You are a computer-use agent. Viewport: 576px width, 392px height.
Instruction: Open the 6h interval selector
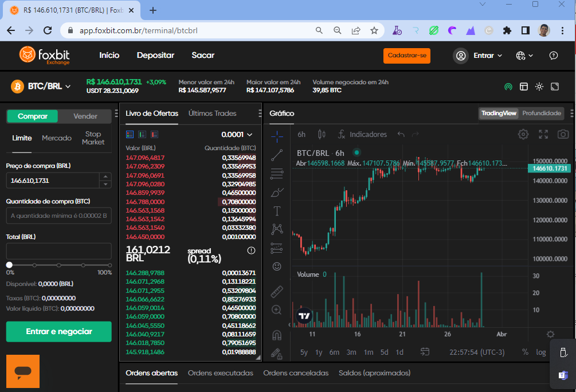301,135
